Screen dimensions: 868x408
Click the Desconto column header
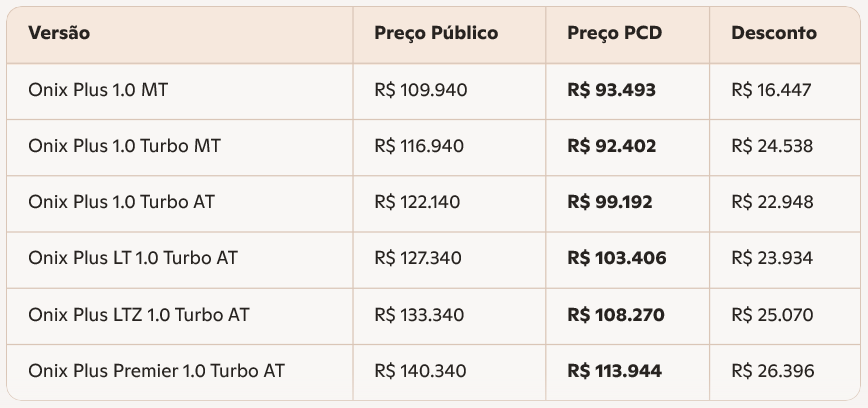[773, 33]
